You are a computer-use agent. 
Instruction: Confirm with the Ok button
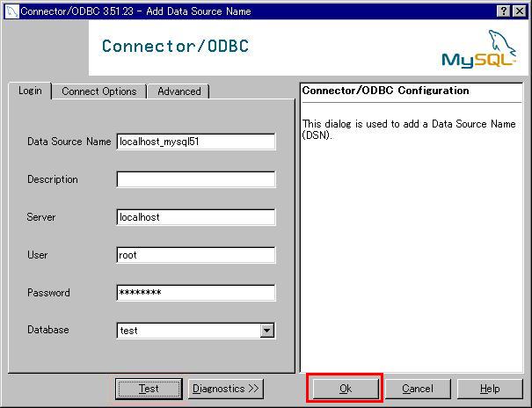pos(346,389)
